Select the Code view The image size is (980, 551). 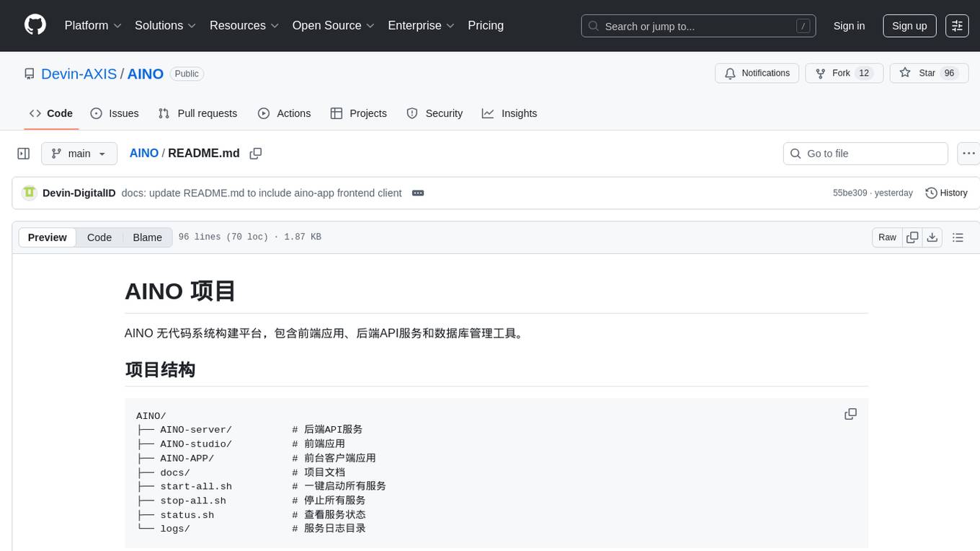tap(99, 237)
